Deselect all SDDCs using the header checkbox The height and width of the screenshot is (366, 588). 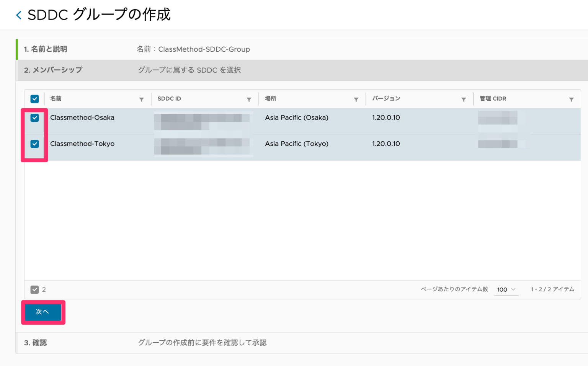pos(34,99)
